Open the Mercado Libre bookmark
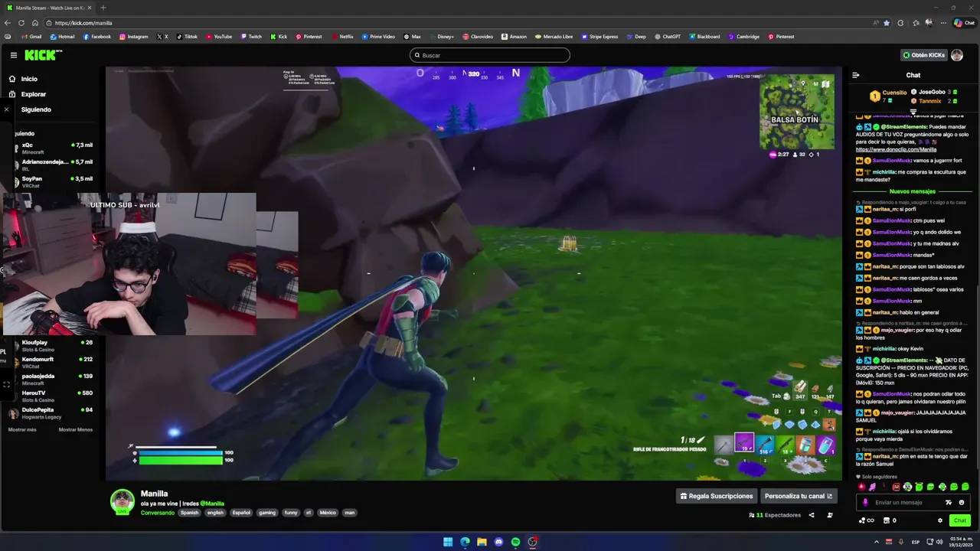This screenshot has height=551, width=980. coord(553,37)
